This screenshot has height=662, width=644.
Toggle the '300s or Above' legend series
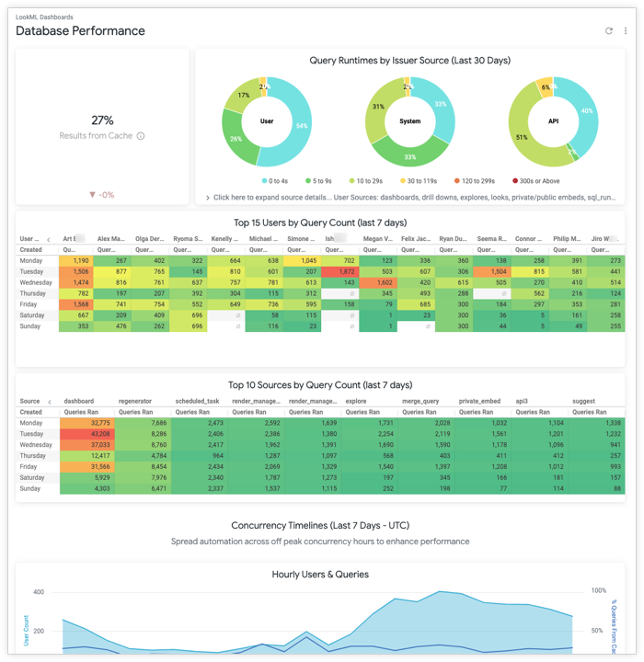535,181
